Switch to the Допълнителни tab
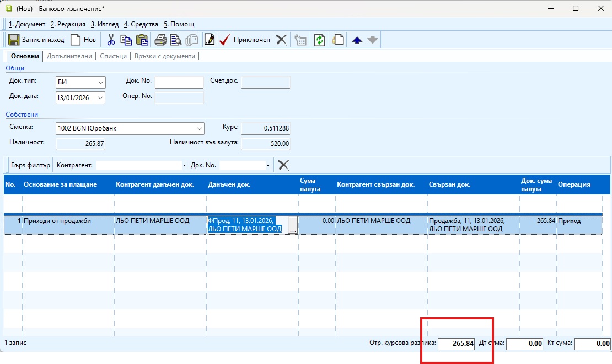The height and width of the screenshot is (364, 612). (x=69, y=56)
